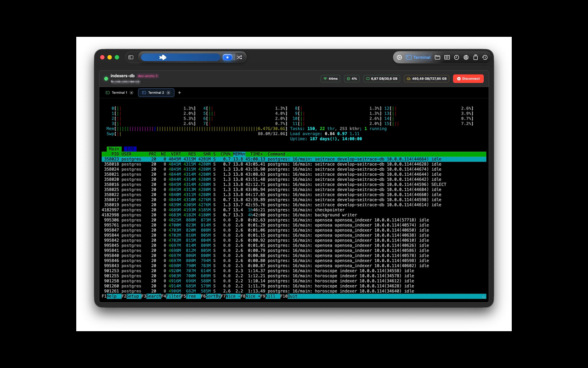Click F10 Quit in htop footer
The image size is (588, 368).
290,296
